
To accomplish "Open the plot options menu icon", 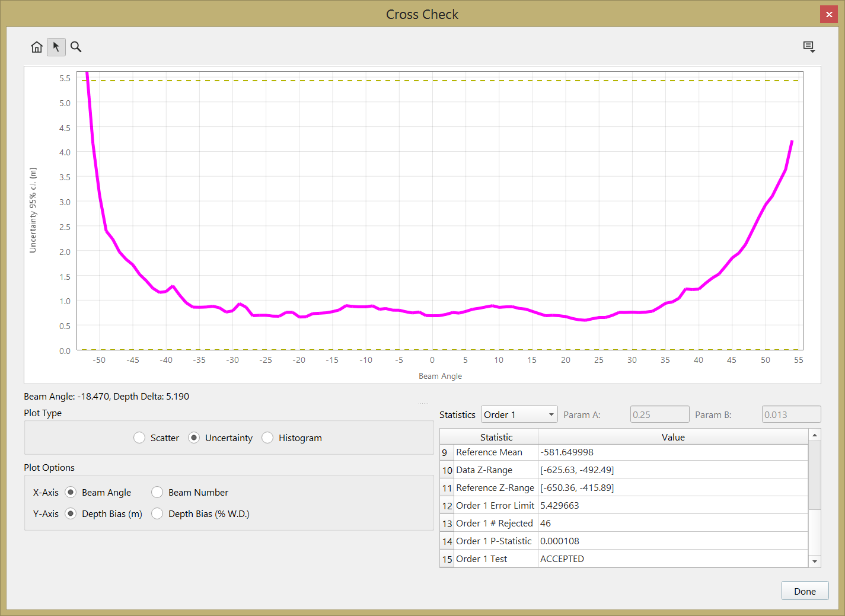I will click(809, 47).
